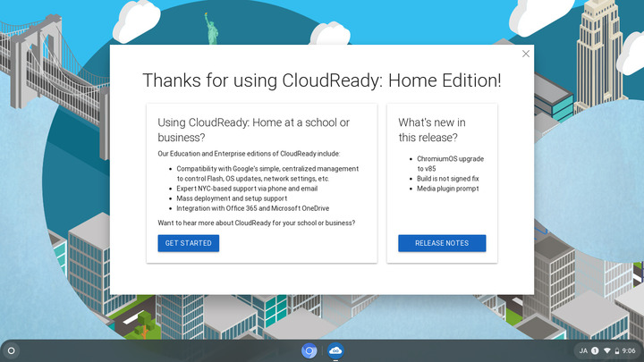Click 'Mass deployment and setup support' item
The width and height of the screenshot is (644, 362).
[x=232, y=198]
